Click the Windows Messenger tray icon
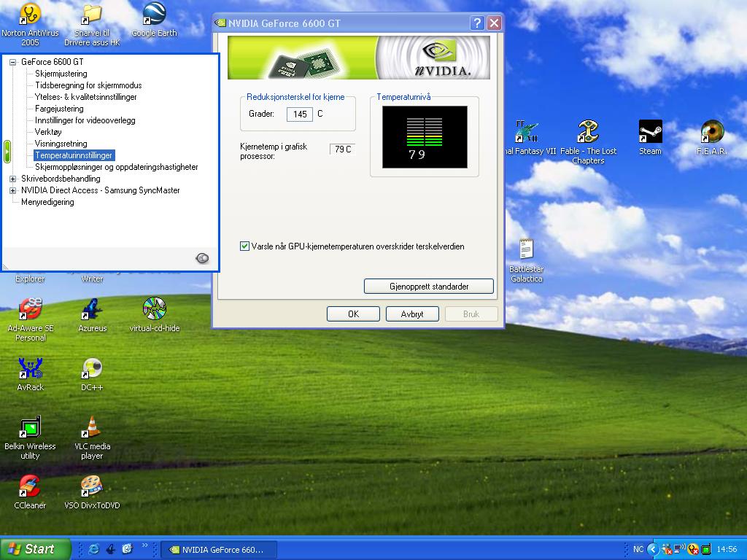747x560 pixels. pos(667,549)
